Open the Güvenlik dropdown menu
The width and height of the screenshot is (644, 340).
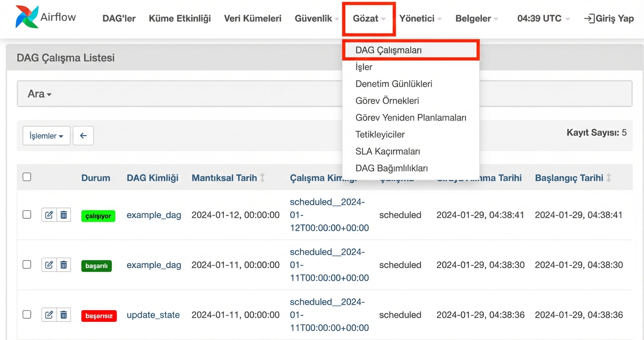click(x=317, y=19)
